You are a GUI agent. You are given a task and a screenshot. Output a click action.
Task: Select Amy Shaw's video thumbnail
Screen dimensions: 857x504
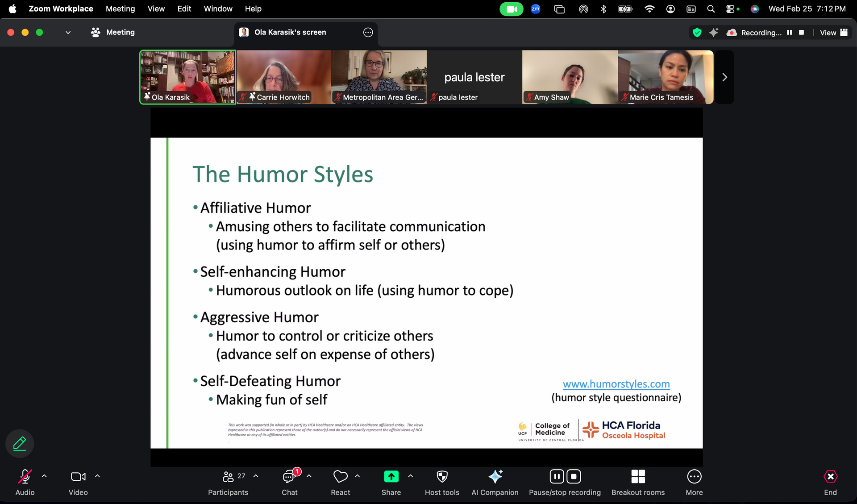tap(570, 77)
